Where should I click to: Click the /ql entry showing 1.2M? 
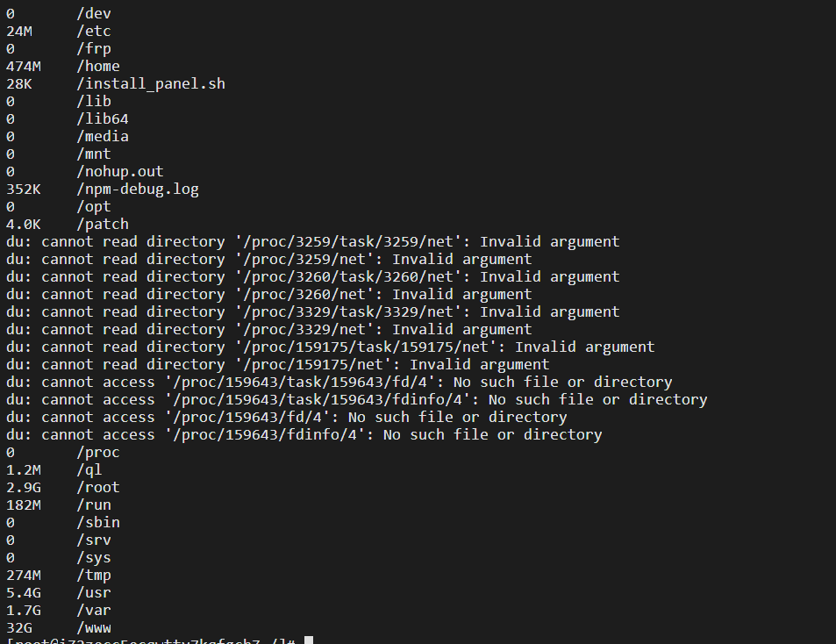coord(54,469)
